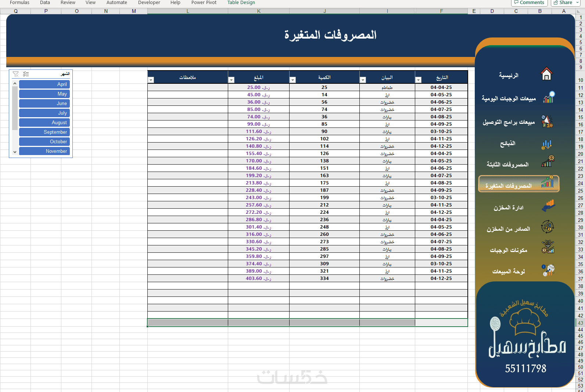This screenshot has height=392, width=585.
Task: Select August in the month slicer
Action: click(x=44, y=122)
